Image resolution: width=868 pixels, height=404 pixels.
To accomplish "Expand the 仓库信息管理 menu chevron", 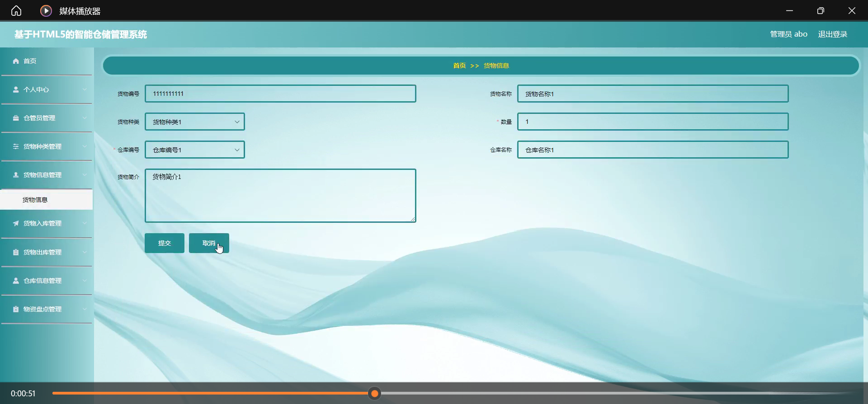I will click(85, 281).
